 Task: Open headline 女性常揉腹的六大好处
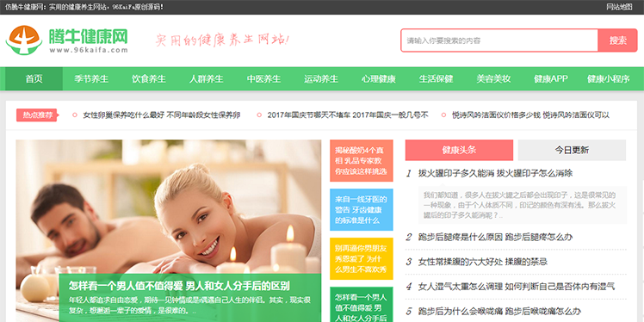point(483,262)
